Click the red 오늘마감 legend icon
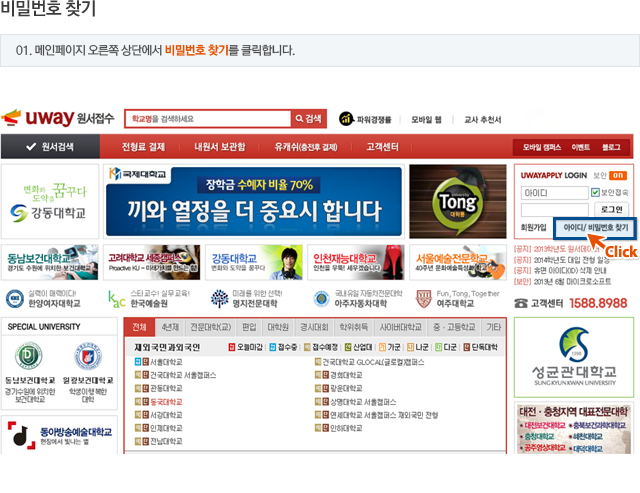The width and height of the screenshot is (640, 493). pyautogui.click(x=232, y=347)
